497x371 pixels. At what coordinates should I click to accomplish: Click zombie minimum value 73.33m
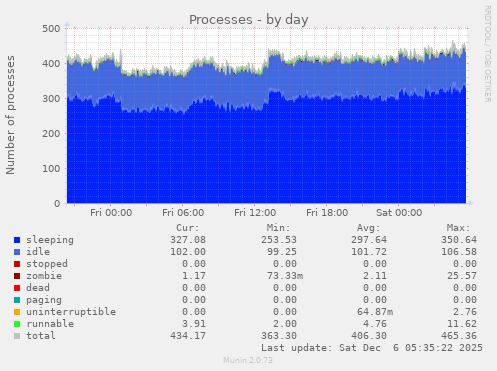(285, 276)
